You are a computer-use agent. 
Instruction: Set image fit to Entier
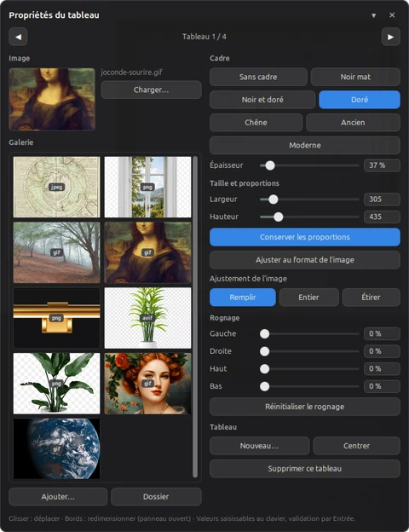pyautogui.click(x=309, y=298)
